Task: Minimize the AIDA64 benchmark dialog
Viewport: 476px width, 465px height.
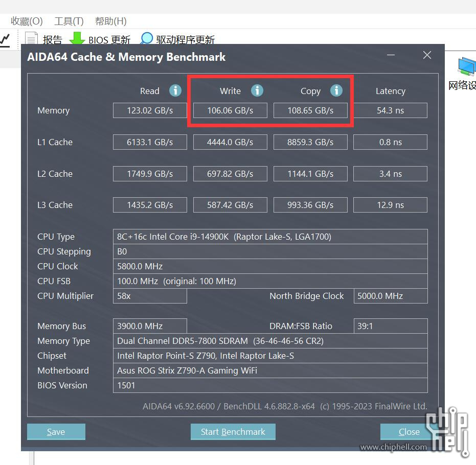Action: [x=391, y=55]
